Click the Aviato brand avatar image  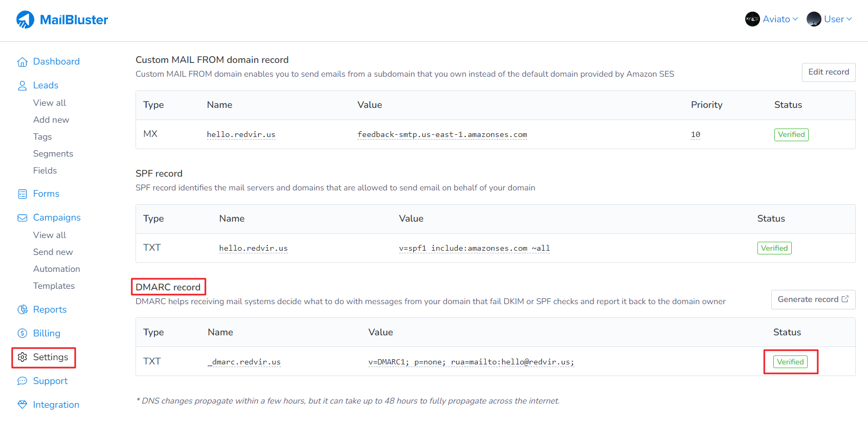pyautogui.click(x=752, y=19)
